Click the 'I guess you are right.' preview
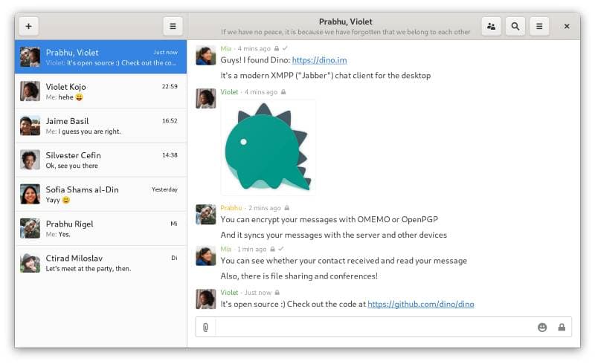The width and height of the screenshot is (595, 364). coord(89,131)
